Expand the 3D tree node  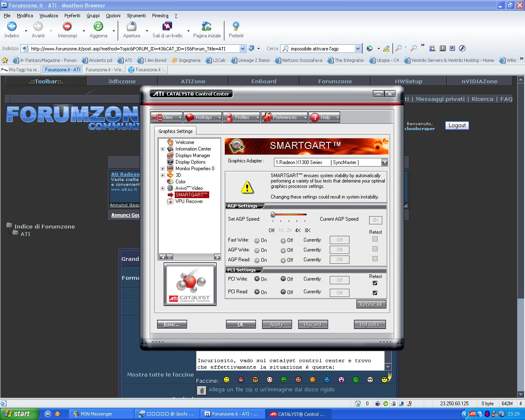[x=162, y=176]
